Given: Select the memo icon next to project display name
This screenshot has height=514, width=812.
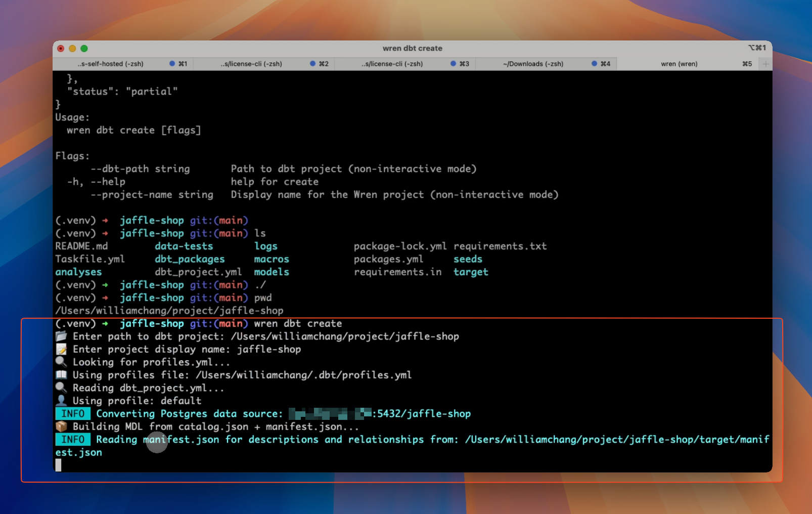Looking at the screenshot, I should click(x=60, y=349).
